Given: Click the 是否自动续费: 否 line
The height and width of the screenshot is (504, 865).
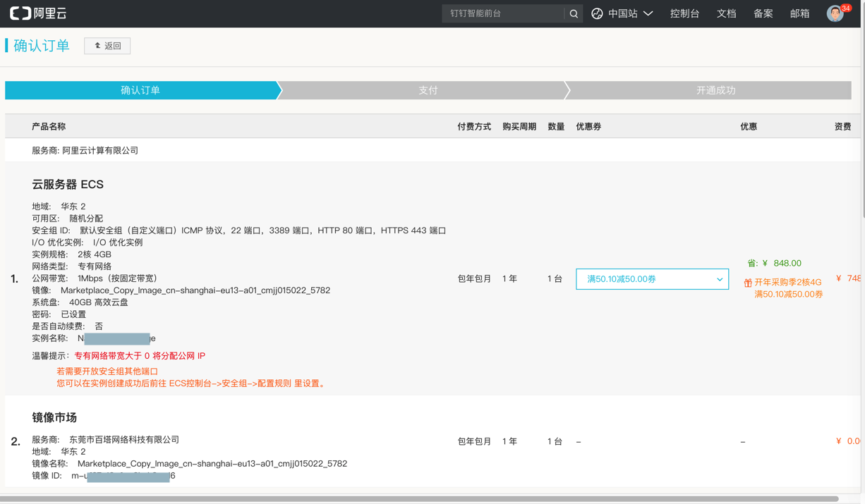Looking at the screenshot, I should pyautogui.click(x=67, y=326).
